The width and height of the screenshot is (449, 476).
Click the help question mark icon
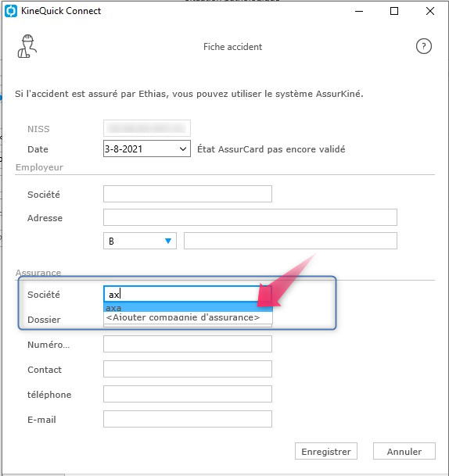click(x=423, y=46)
